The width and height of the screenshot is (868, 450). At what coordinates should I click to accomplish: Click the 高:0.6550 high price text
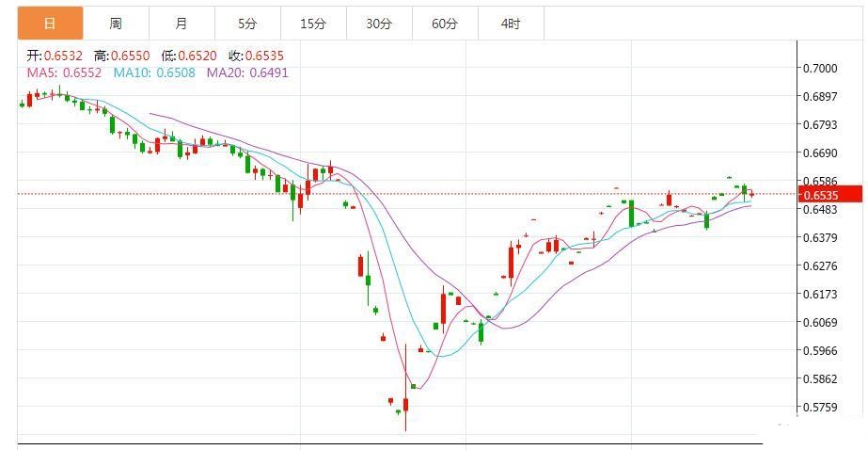[122, 56]
